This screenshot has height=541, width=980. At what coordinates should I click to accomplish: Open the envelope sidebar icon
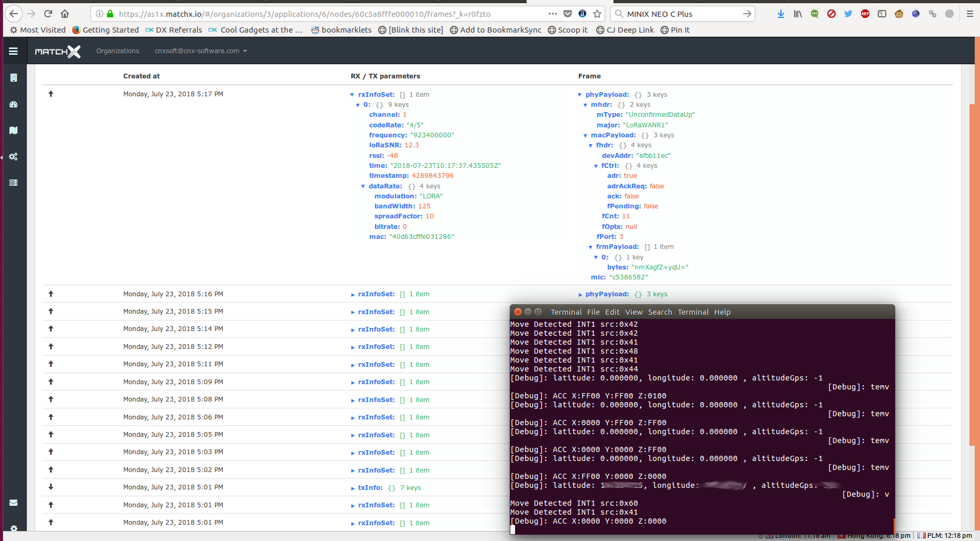pyautogui.click(x=14, y=503)
